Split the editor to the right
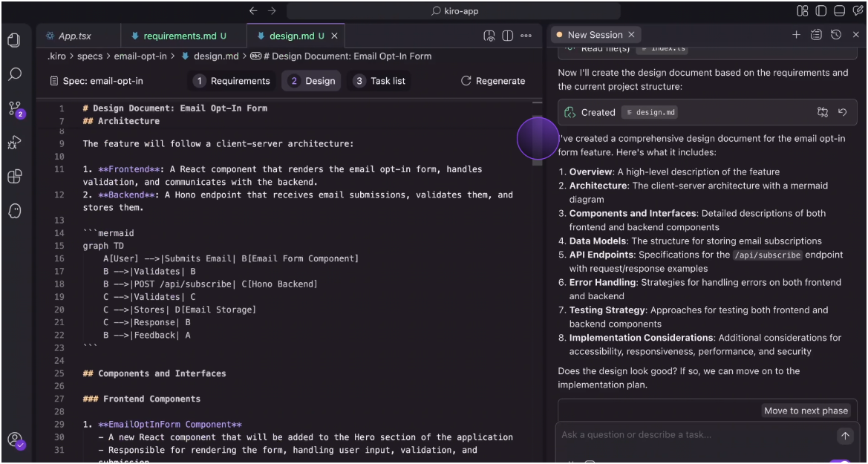The width and height of the screenshot is (868, 464). (507, 36)
